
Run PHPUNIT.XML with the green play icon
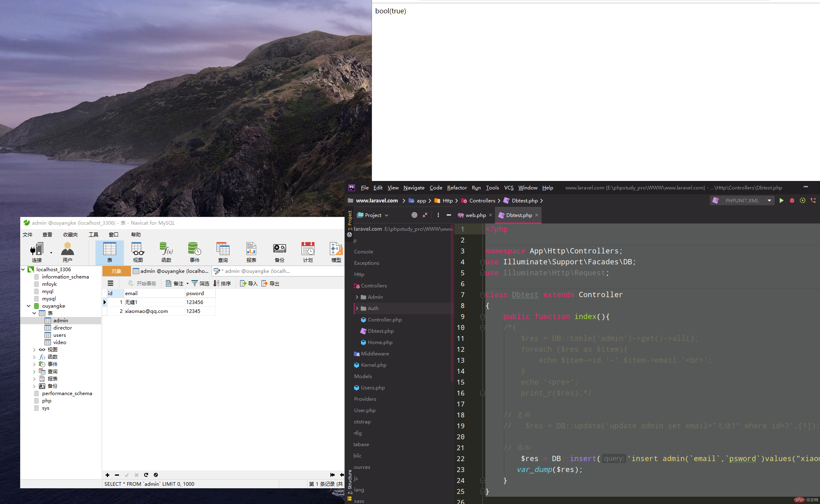[782, 200]
